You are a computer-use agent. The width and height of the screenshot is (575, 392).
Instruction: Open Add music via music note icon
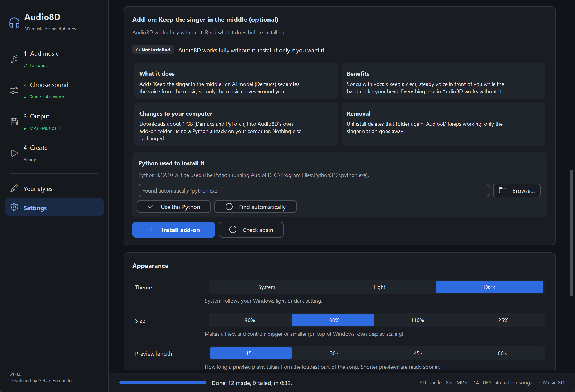[x=14, y=59]
